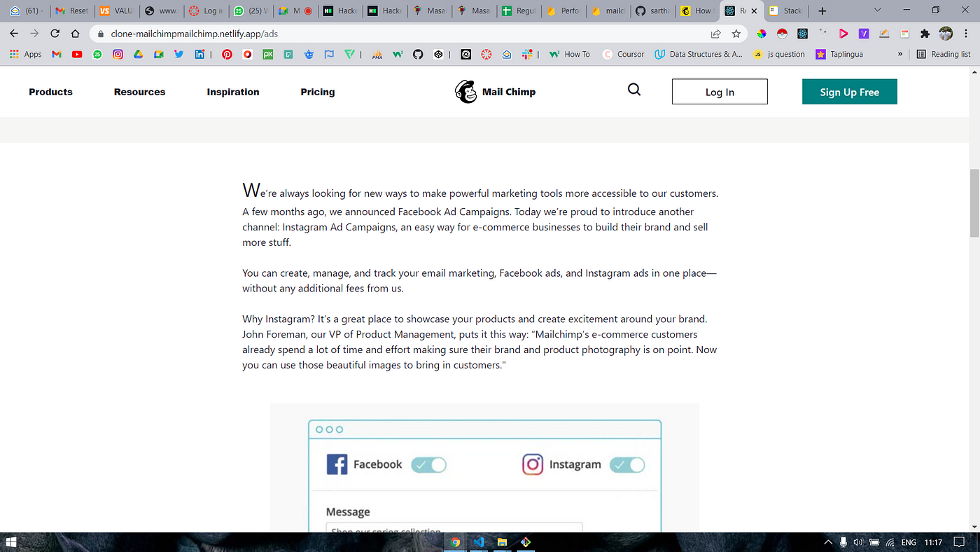This screenshot has height=552, width=980.
Task: Click the share page icon in address bar
Action: point(715,34)
